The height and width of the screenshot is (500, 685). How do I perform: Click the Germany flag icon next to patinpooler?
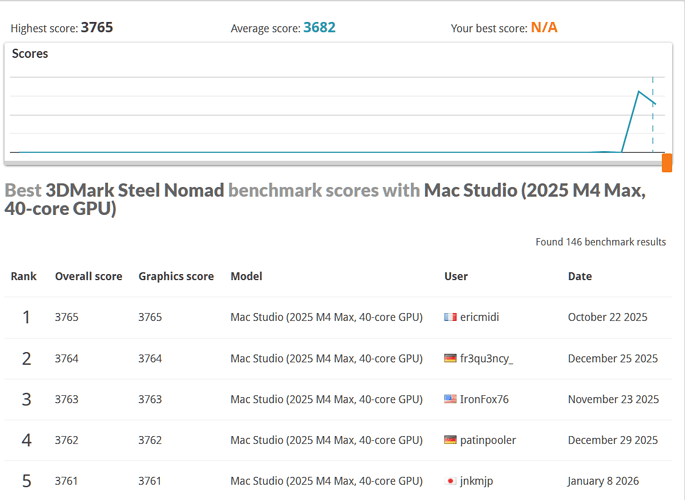point(450,440)
